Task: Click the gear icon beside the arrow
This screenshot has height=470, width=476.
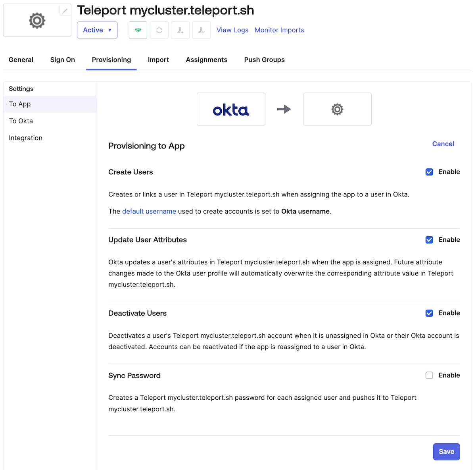Action: (x=337, y=109)
